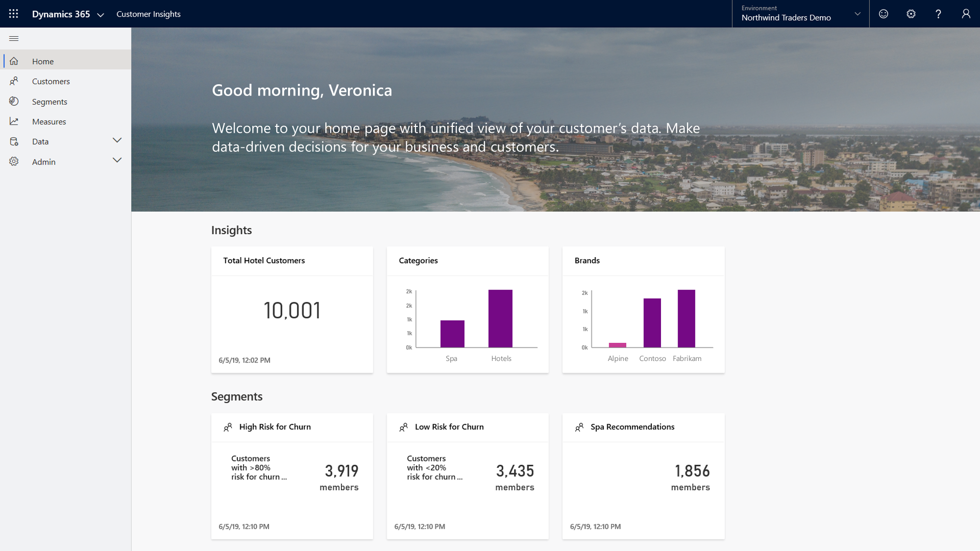Select the Segments icon in the sidebar
The height and width of the screenshot is (551, 980).
click(14, 101)
